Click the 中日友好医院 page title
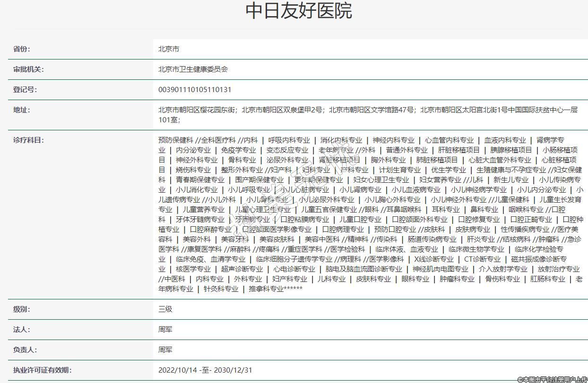Image resolution: width=588 pixels, height=383 pixels. pyautogui.click(x=299, y=11)
